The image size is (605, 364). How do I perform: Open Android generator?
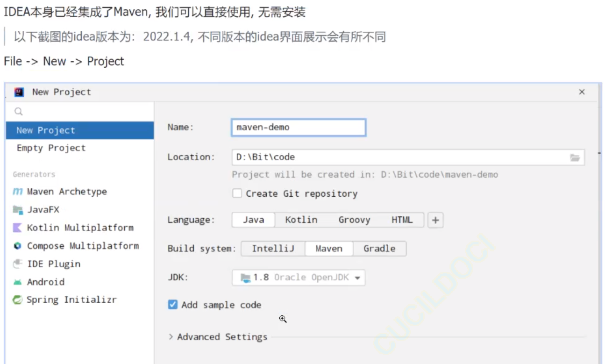click(x=46, y=282)
